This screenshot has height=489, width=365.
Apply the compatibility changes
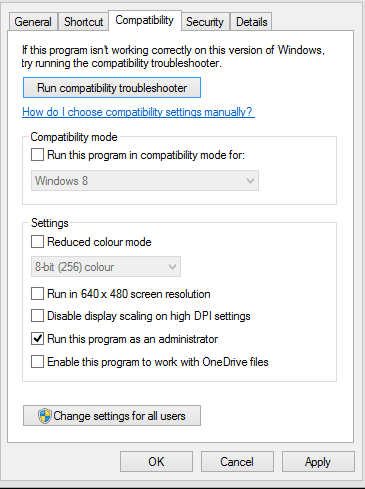point(318,462)
